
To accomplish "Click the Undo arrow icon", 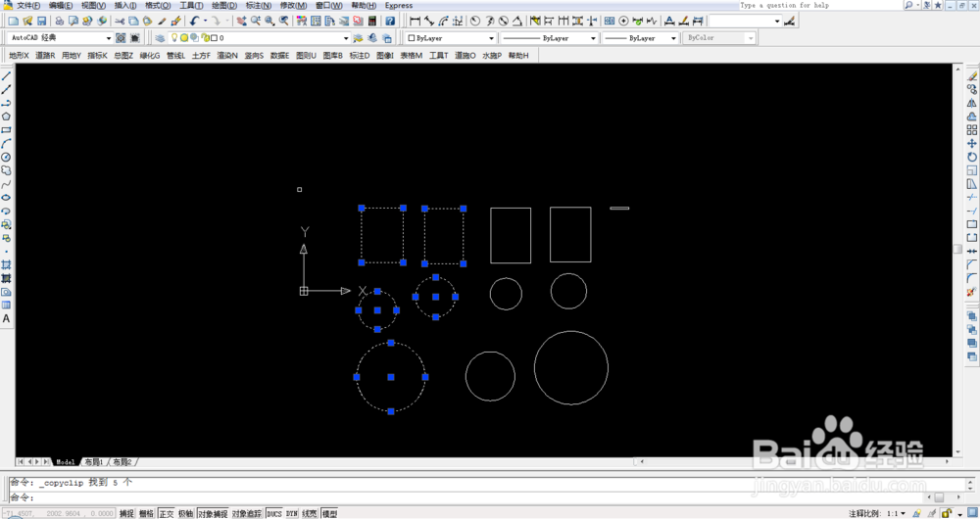I will (194, 22).
